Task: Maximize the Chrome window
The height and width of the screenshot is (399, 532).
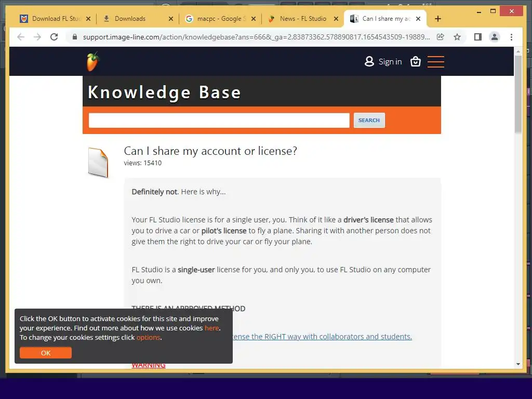Action: point(493,11)
